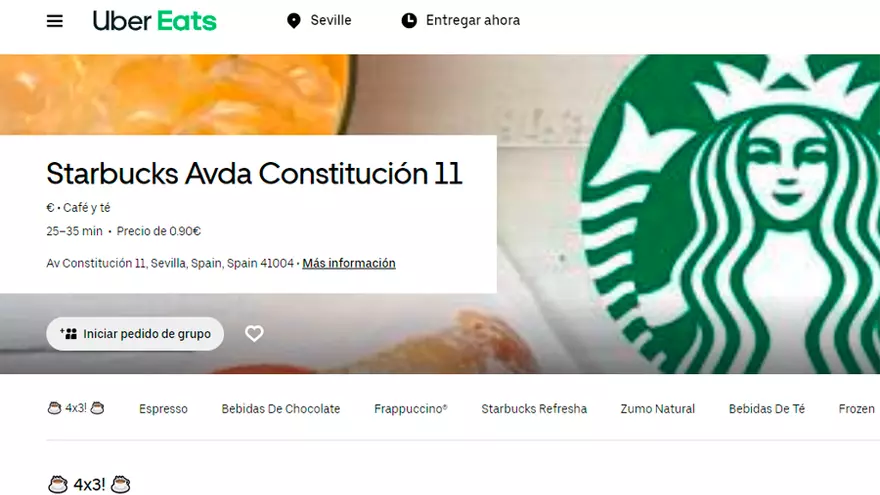Open the hamburger menu icon
Screen dimensions: 880x495
(54, 21)
